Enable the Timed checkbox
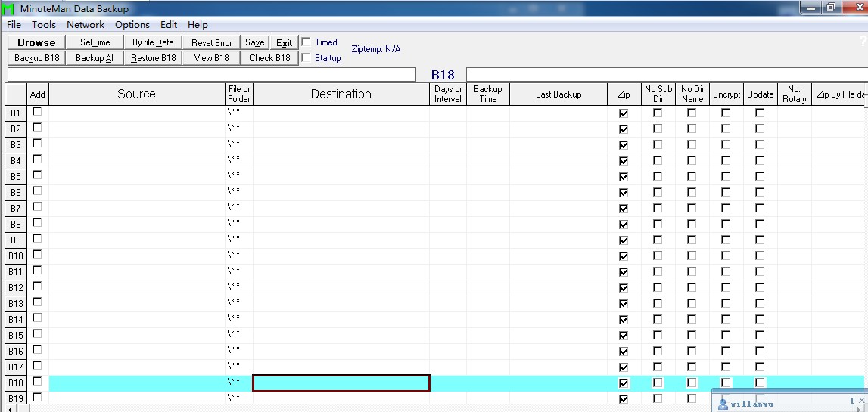Image resolution: width=868 pixels, height=412 pixels. [306, 42]
